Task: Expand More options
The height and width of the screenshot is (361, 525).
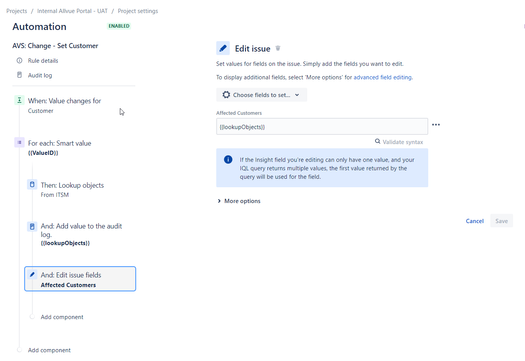Action: click(239, 201)
